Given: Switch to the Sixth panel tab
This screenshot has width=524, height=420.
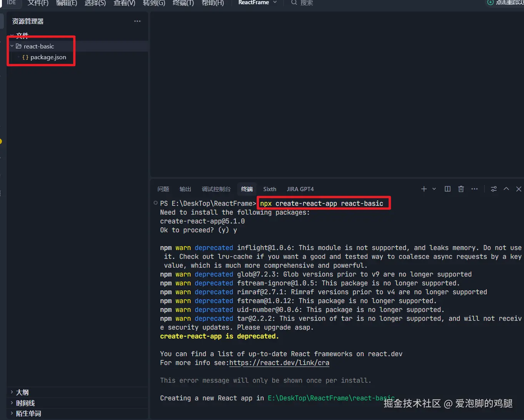Looking at the screenshot, I should click(270, 189).
